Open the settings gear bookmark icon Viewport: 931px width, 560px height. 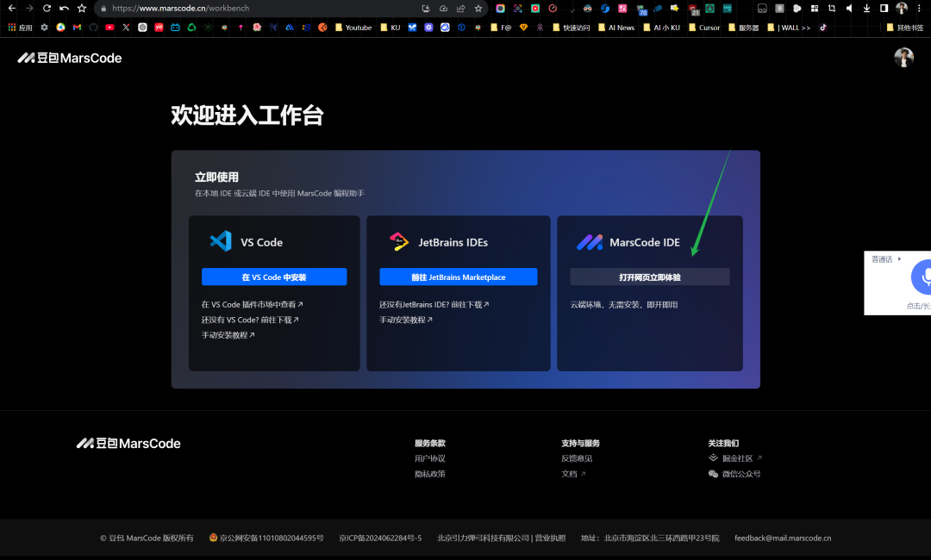(x=45, y=28)
